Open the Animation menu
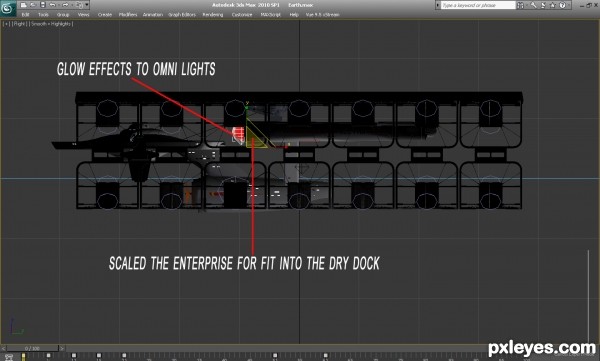Viewport: 600px width, 361px height. click(153, 15)
